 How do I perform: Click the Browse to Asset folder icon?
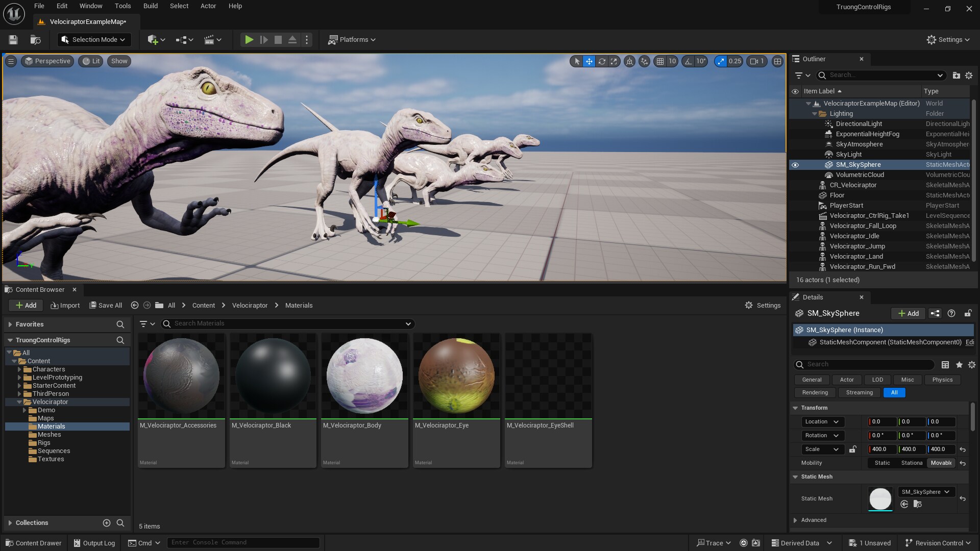(x=917, y=504)
